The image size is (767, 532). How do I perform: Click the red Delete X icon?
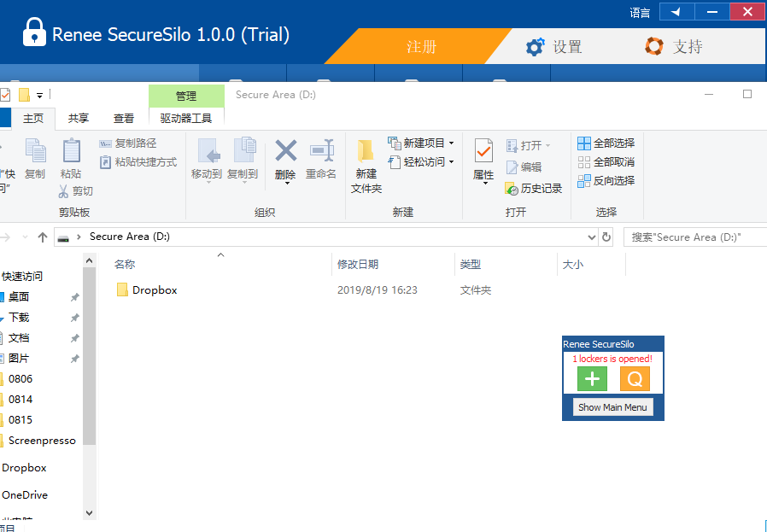click(x=285, y=152)
